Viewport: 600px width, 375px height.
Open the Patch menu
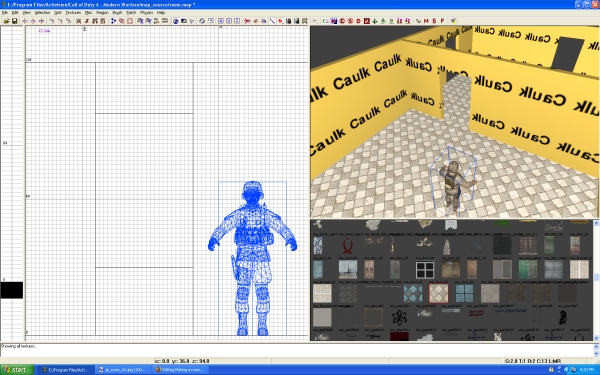[x=131, y=13]
